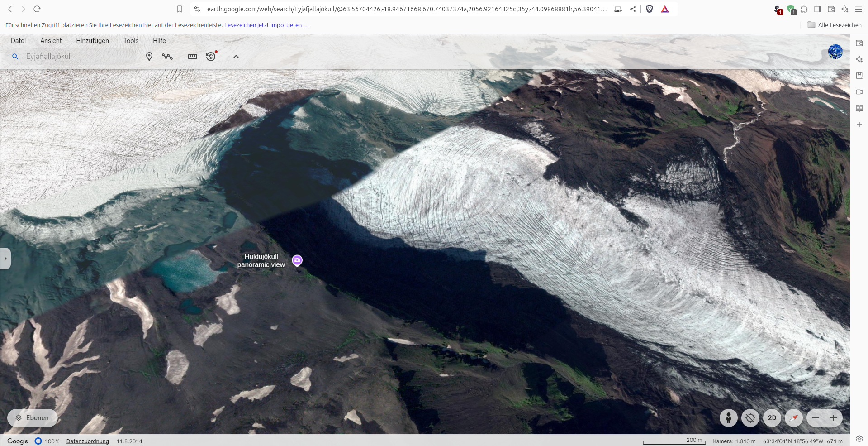Open the extensions puzzle icon

pyautogui.click(x=804, y=9)
